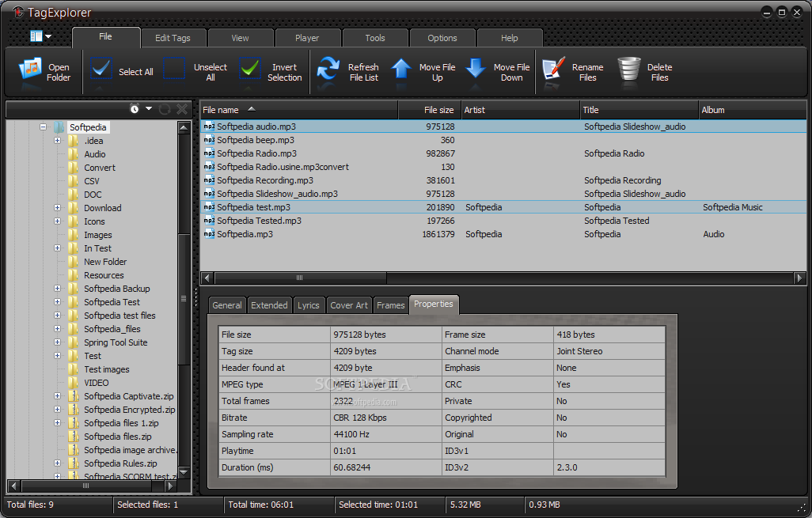Click the folder tree horizontal scroll left arrow
This screenshot has height=518, width=812.
(14, 486)
